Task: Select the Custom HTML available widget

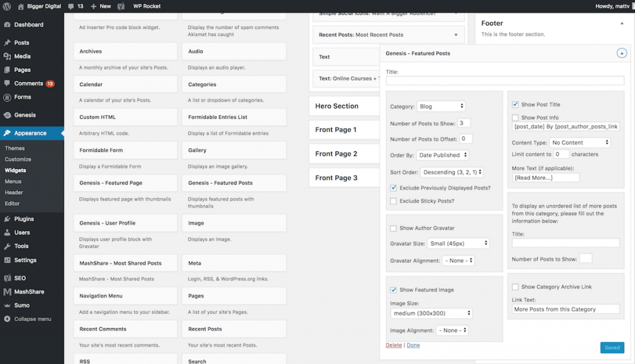Action: 125,117
